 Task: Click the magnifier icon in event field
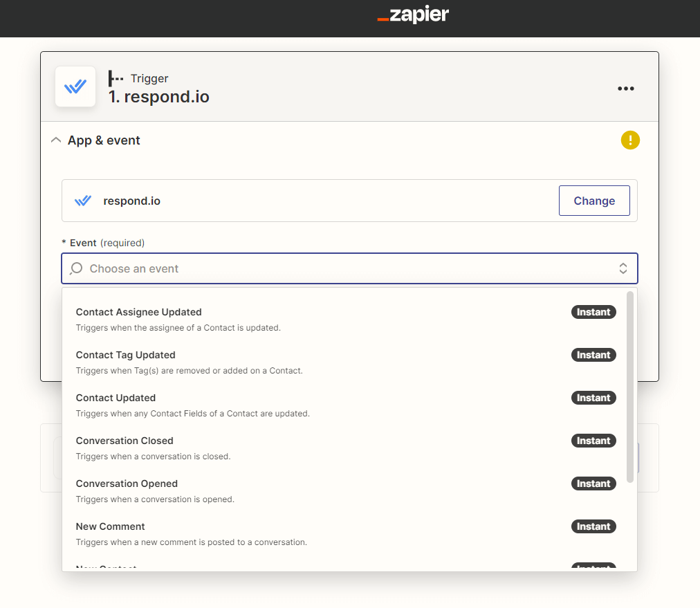[x=76, y=268]
